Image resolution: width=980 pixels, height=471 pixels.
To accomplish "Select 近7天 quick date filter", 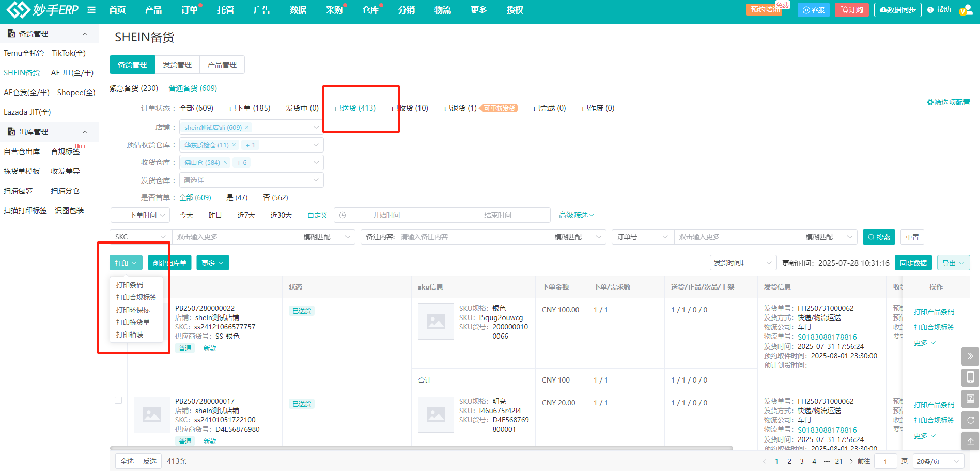I will [x=246, y=215].
